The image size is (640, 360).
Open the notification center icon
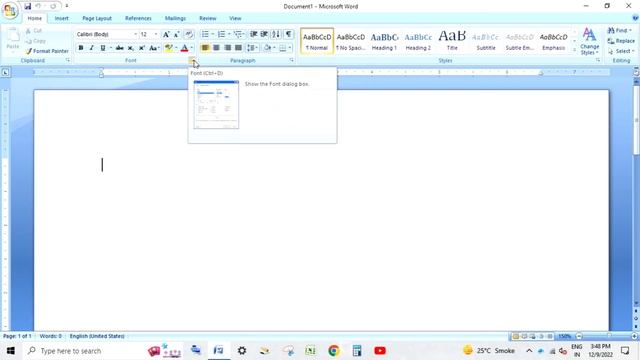pos(625,351)
